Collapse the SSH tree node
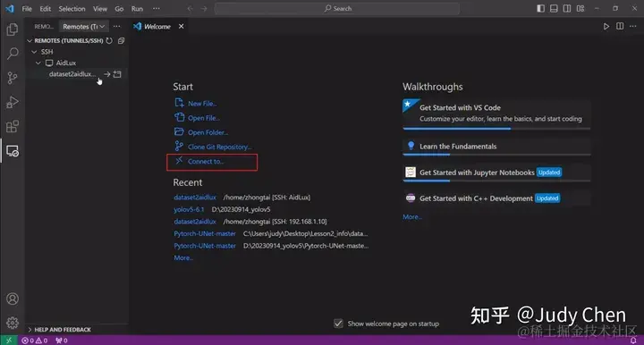644x345 pixels. [34, 52]
